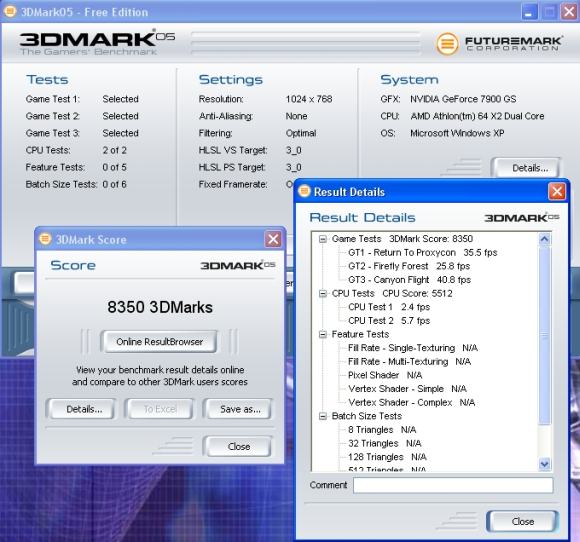Select Fill Rate - Multi-Texturing row
Screen dimensions: 580x542
click(x=409, y=362)
